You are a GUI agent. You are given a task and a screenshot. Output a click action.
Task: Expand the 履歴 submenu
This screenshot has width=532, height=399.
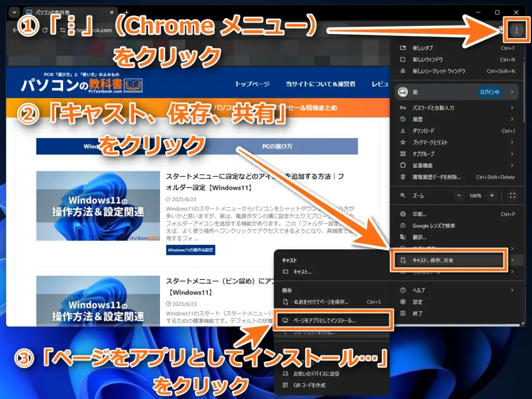click(457, 119)
